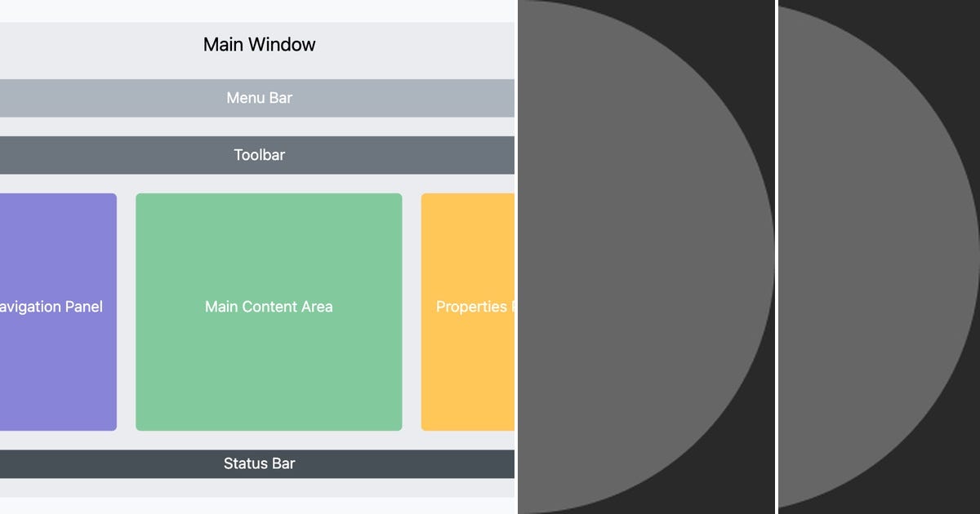Click the 'Main Content Area' label text
This screenshot has height=514, width=980.
[x=268, y=307]
